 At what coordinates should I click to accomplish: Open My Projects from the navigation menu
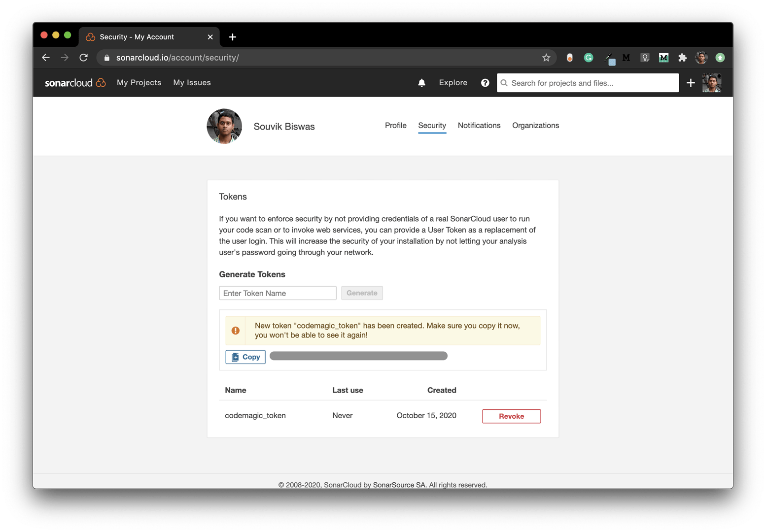[x=139, y=82]
